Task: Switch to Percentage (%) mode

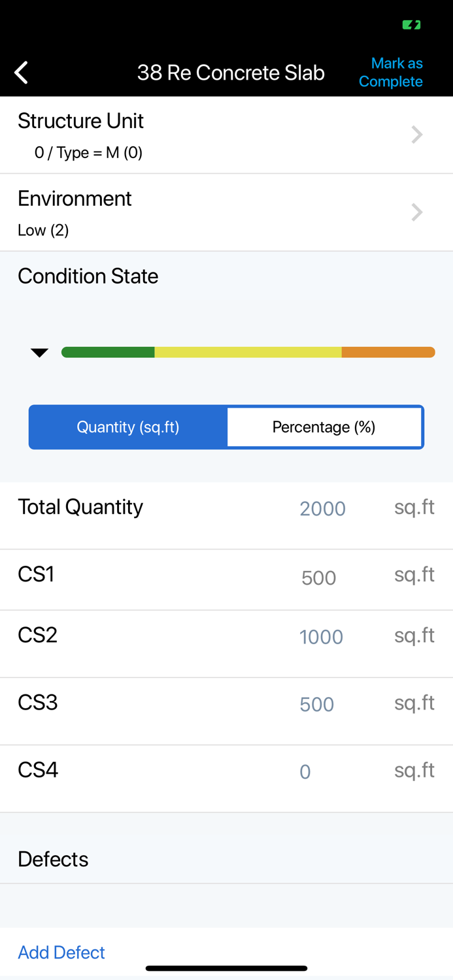Action: [324, 427]
